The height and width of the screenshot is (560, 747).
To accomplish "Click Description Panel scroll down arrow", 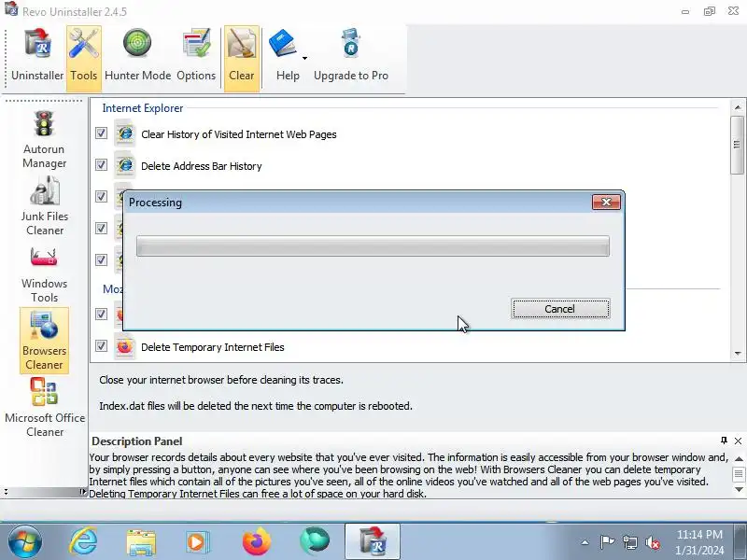I will (x=739, y=489).
